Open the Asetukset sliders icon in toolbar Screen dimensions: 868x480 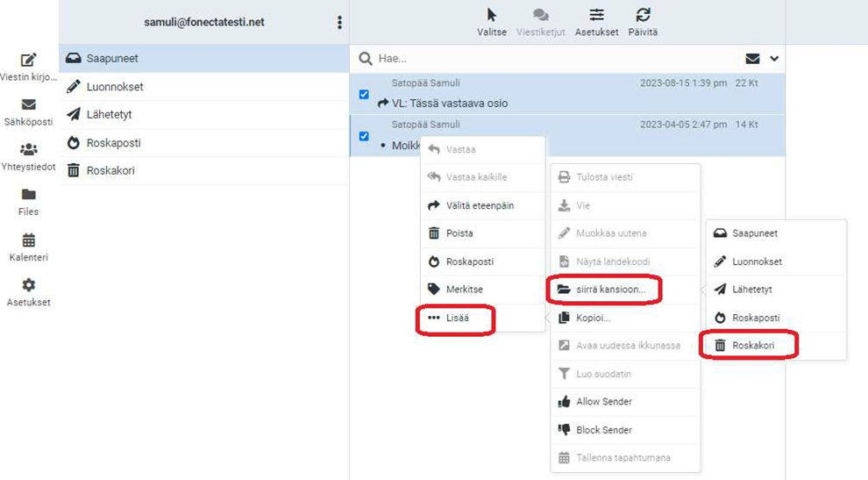pos(596,15)
